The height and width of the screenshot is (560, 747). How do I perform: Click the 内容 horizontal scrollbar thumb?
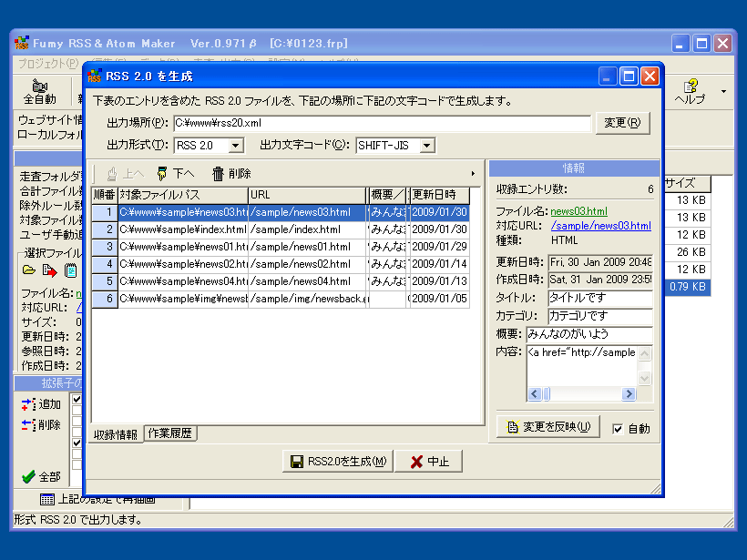[547, 393]
